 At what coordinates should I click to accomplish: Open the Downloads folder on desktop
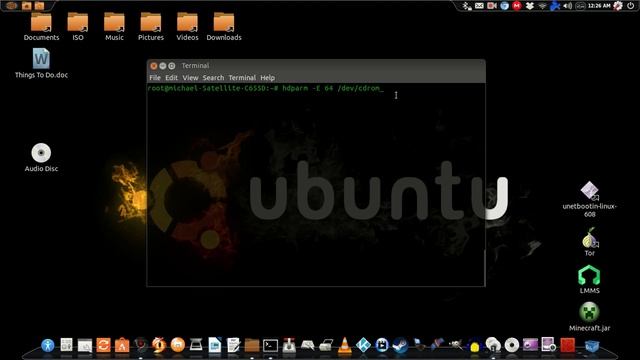(224, 27)
